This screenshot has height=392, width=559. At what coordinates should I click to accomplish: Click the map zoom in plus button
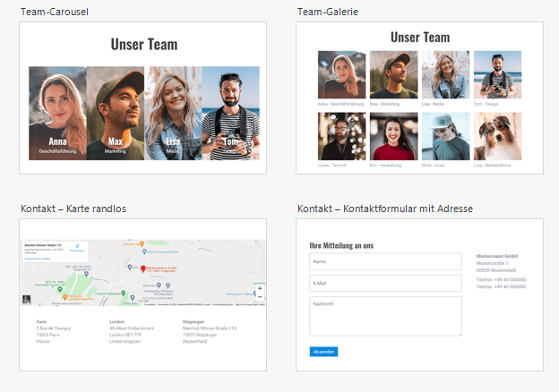click(x=260, y=288)
